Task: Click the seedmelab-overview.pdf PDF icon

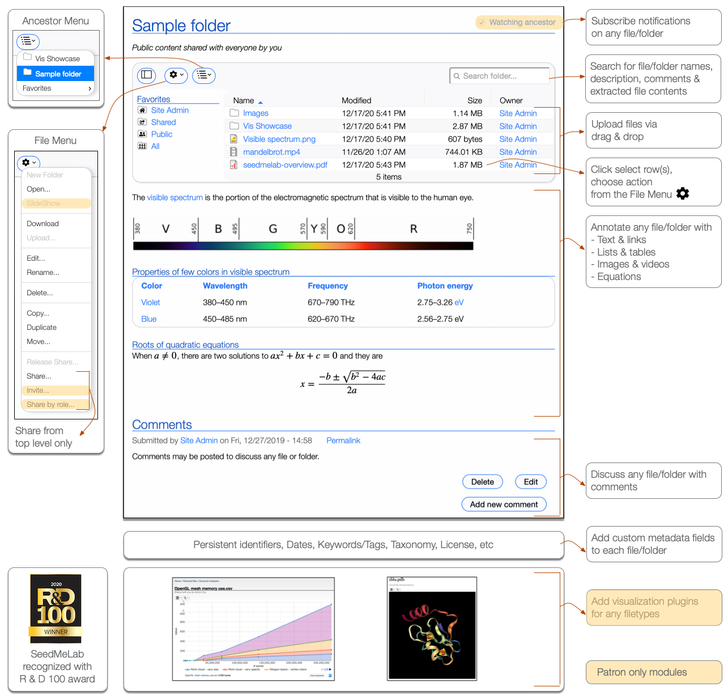Action: pyautogui.click(x=235, y=164)
